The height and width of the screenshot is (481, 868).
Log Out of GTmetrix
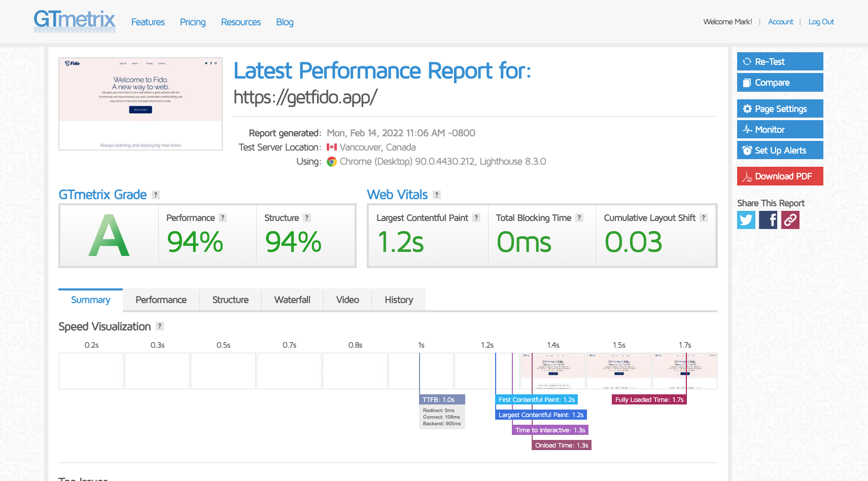coord(821,22)
